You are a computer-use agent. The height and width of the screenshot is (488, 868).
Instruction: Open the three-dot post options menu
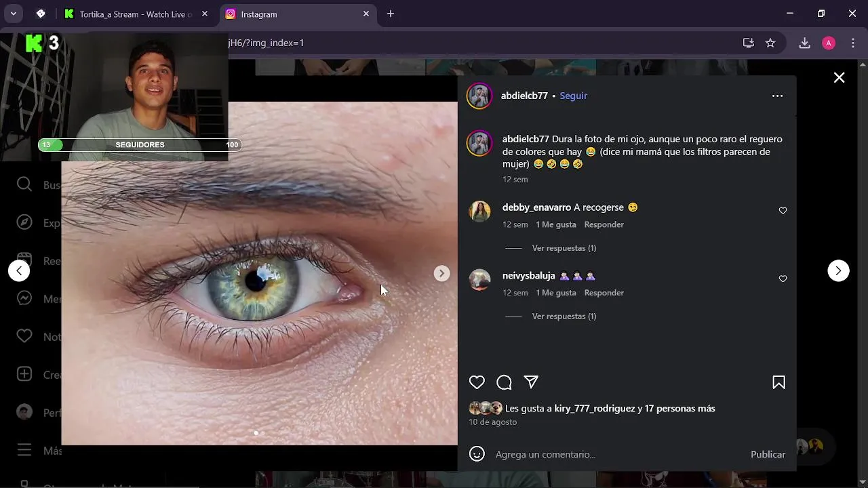point(777,96)
